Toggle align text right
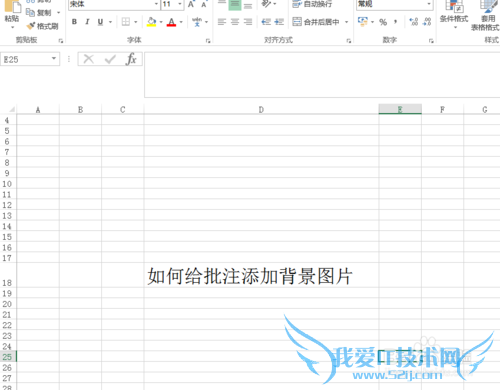The image size is (500, 390). [x=248, y=22]
